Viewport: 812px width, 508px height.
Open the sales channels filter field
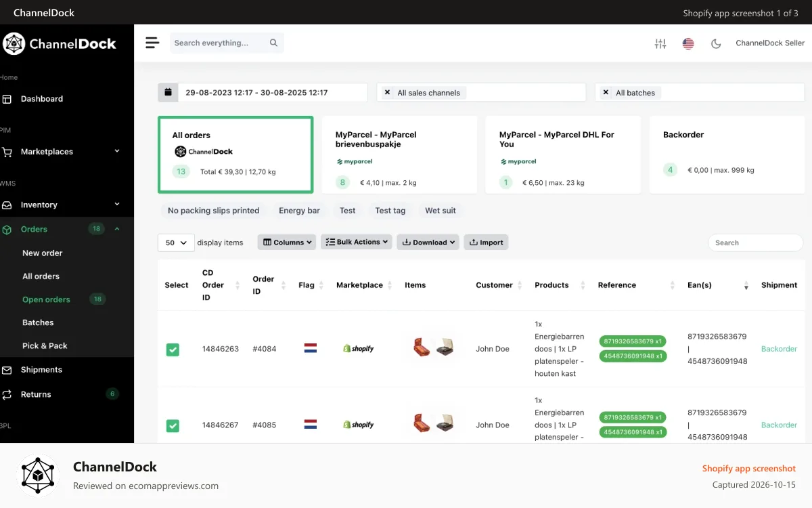coord(481,92)
